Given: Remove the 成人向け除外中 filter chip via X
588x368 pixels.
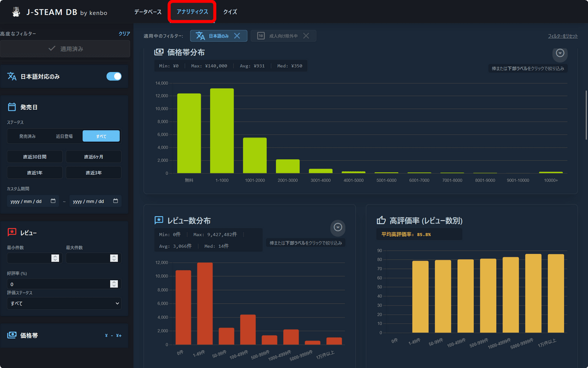Looking at the screenshot, I should coord(306,36).
